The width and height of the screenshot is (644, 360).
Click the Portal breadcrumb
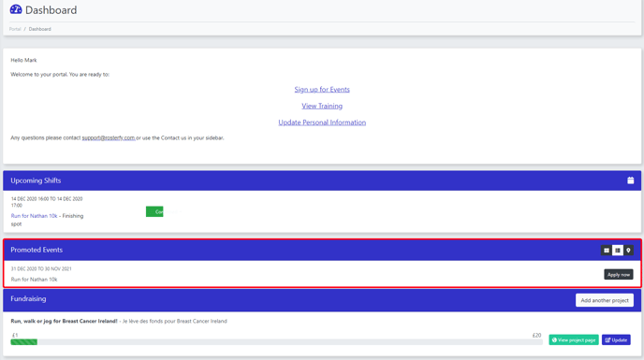click(x=15, y=29)
